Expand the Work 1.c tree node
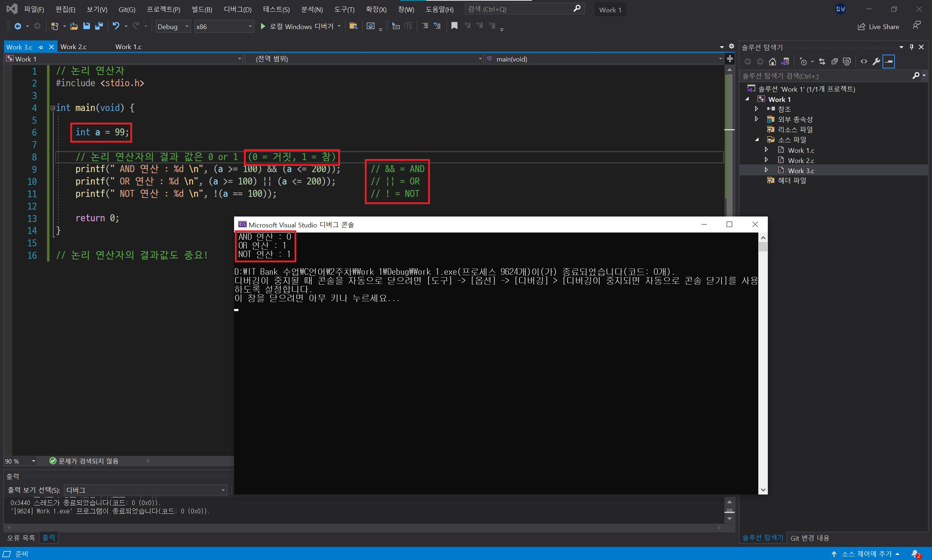 pos(766,150)
